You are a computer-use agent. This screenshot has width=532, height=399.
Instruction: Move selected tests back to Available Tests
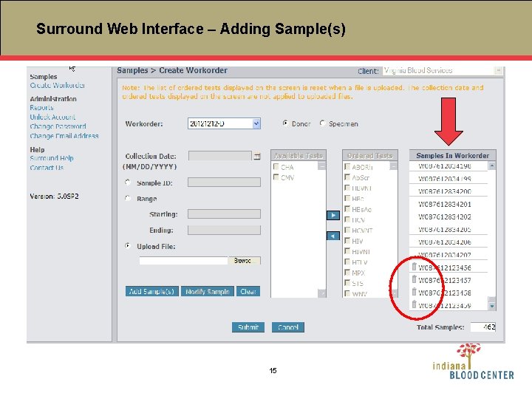click(x=332, y=236)
